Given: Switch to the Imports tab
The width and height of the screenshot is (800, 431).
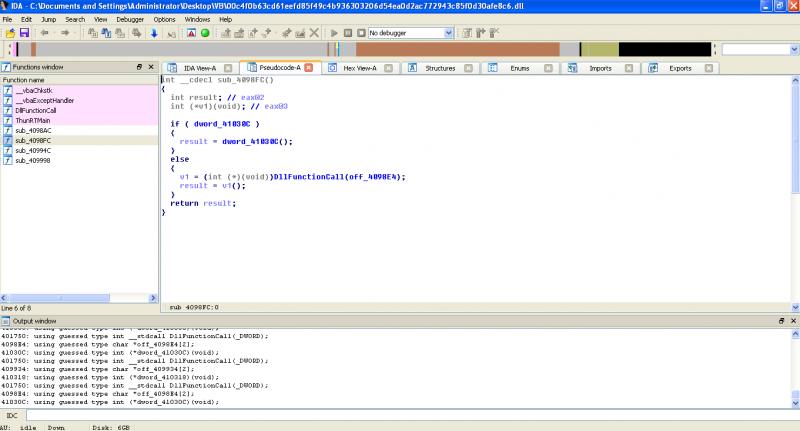Looking at the screenshot, I should tap(600, 68).
